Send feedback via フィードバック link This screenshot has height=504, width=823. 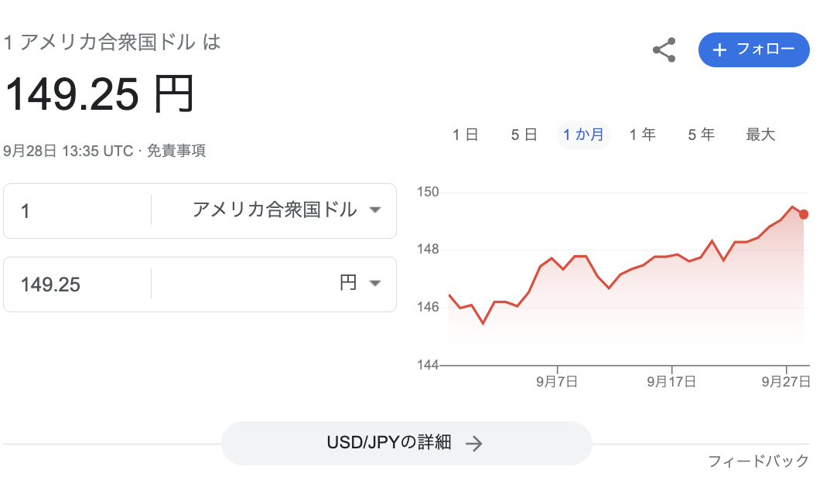(x=759, y=461)
